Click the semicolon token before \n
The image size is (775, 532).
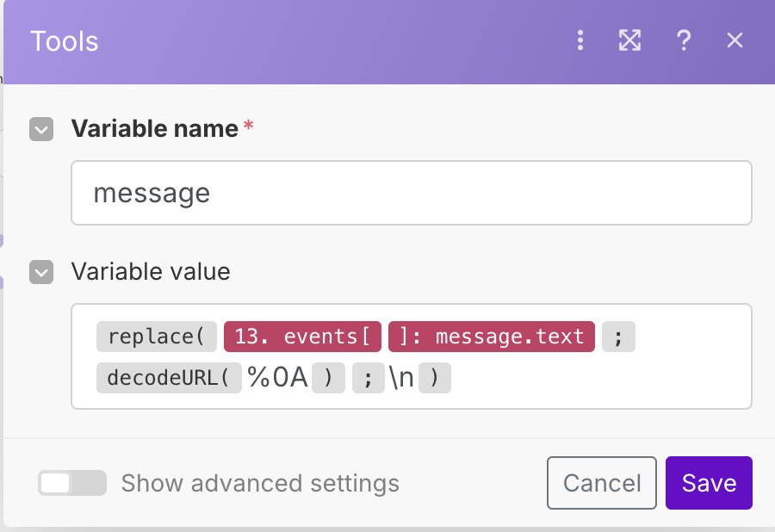368,378
